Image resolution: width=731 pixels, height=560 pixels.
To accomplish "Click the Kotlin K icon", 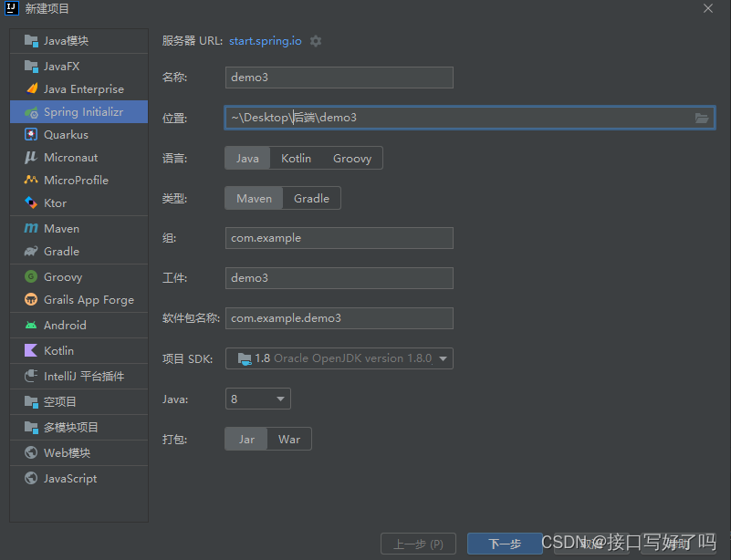I will point(31,350).
